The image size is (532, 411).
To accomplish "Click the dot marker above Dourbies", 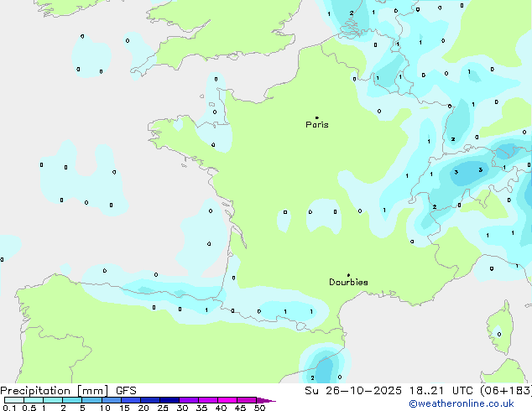I will (348, 275).
